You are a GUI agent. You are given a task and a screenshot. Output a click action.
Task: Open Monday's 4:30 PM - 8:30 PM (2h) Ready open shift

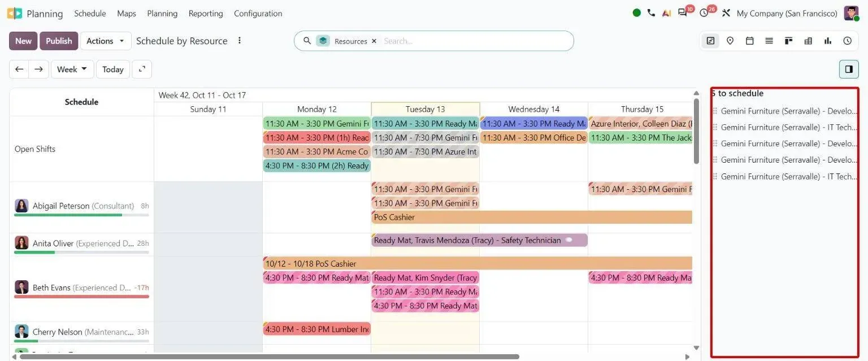[316, 166]
